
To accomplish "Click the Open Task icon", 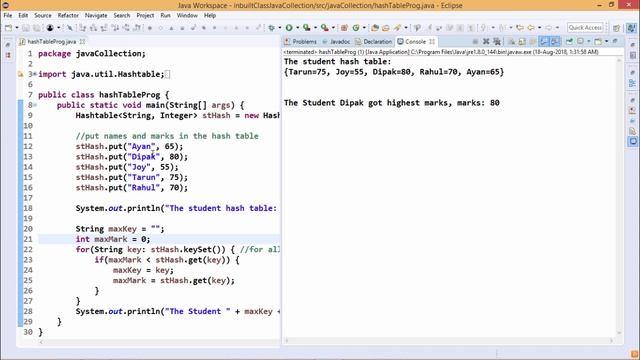I will tap(386, 28).
